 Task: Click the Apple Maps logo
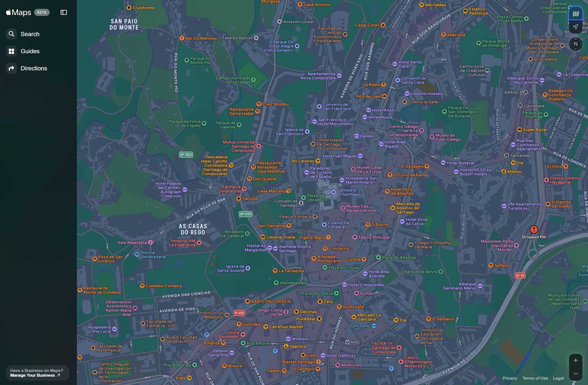coord(18,13)
